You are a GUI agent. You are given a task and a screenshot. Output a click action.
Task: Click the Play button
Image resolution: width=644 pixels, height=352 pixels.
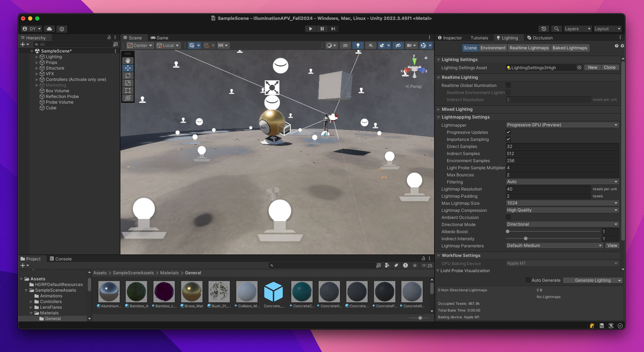click(310, 29)
